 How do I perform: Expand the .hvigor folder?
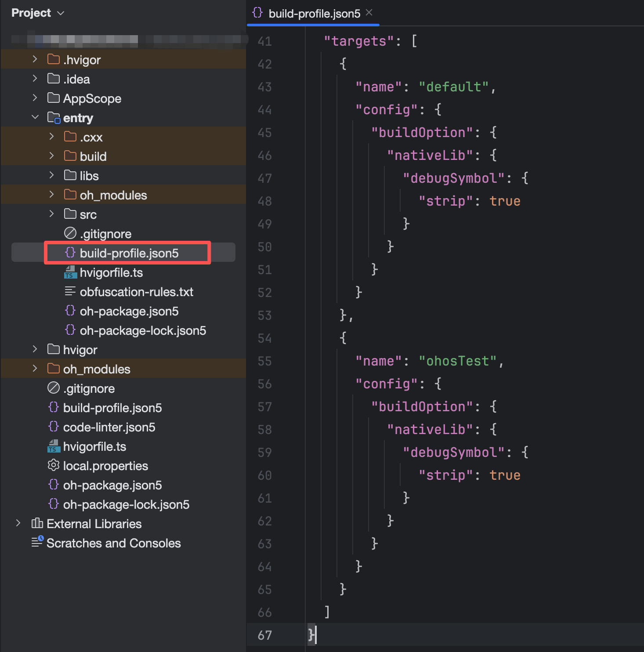pyautogui.click(x=35, y=59)
